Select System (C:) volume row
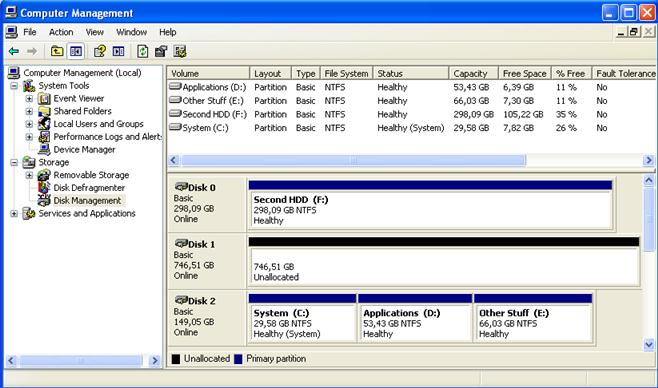Viewport: 658px width, 388px height. (x=411, y=128)
